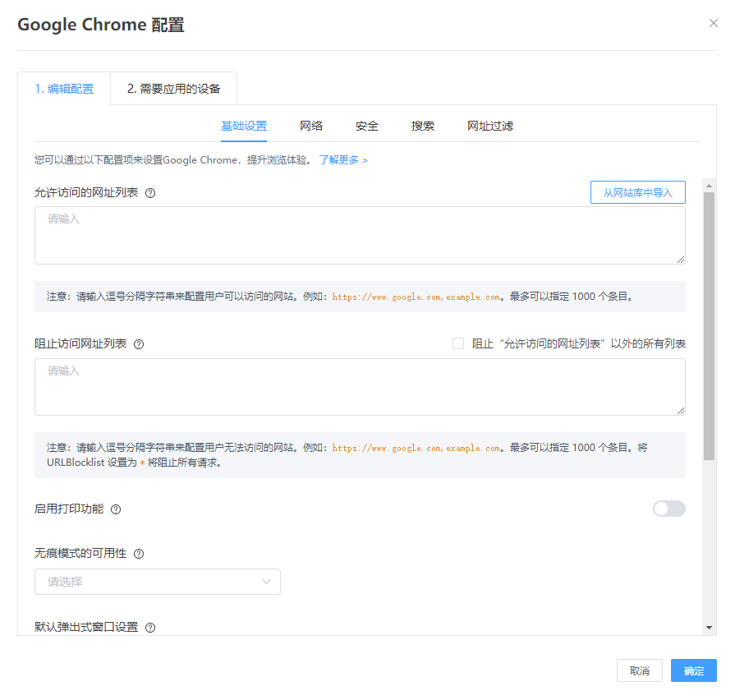Close the Google Chrome 配置 dialog

coord(714,23)
